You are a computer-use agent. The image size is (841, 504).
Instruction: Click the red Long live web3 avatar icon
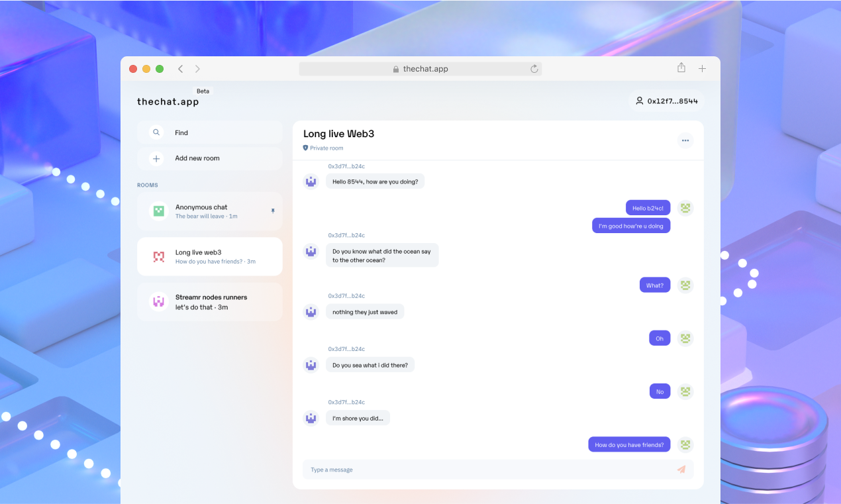coord(159,256)
